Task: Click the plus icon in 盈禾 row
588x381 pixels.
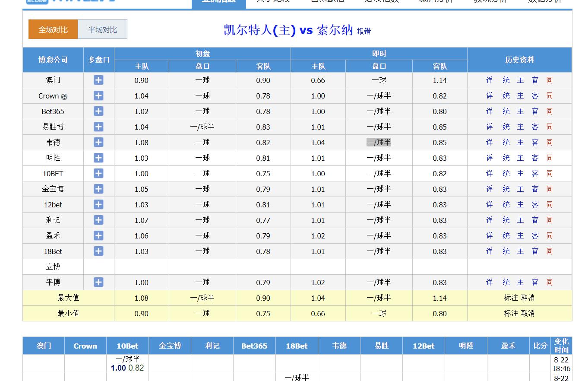Action: click(98, 235)
